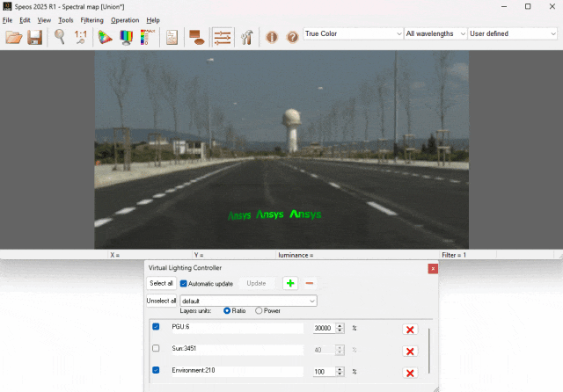Select the Power layers unit radio button
The image size is (563, 392).
click(x=259, y=310)
